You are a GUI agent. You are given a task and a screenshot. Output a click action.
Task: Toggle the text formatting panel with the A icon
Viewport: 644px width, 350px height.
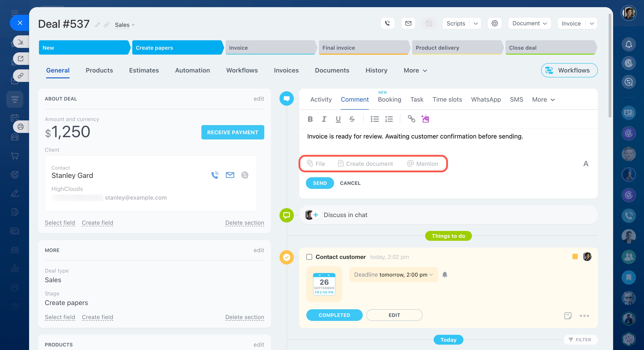click(x=586, y=164)
